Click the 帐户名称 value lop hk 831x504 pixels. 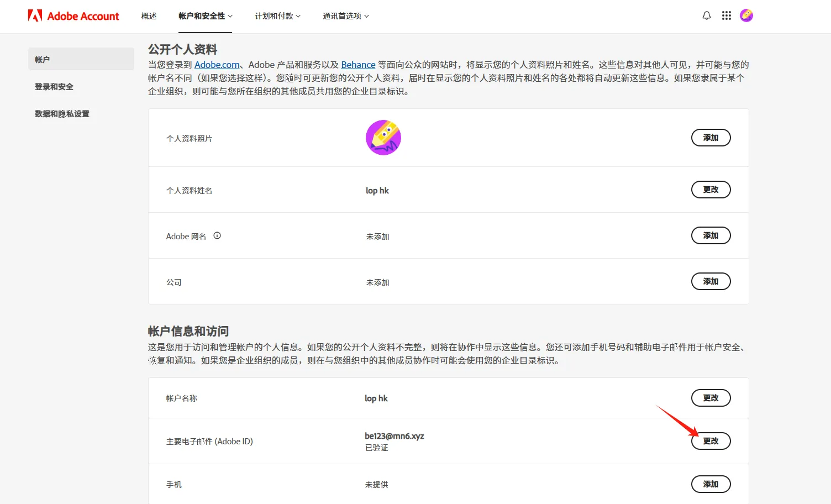(x=376, y=398)
